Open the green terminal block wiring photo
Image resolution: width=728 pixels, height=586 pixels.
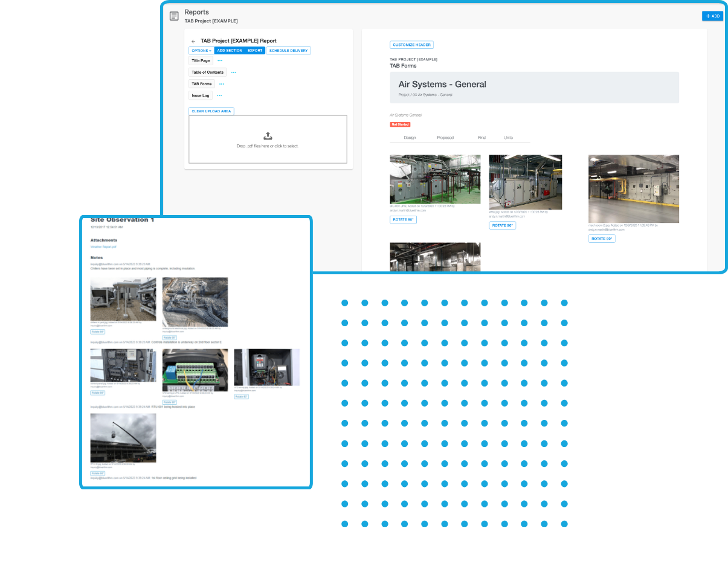pyautogui.click(x=195, y=370)
